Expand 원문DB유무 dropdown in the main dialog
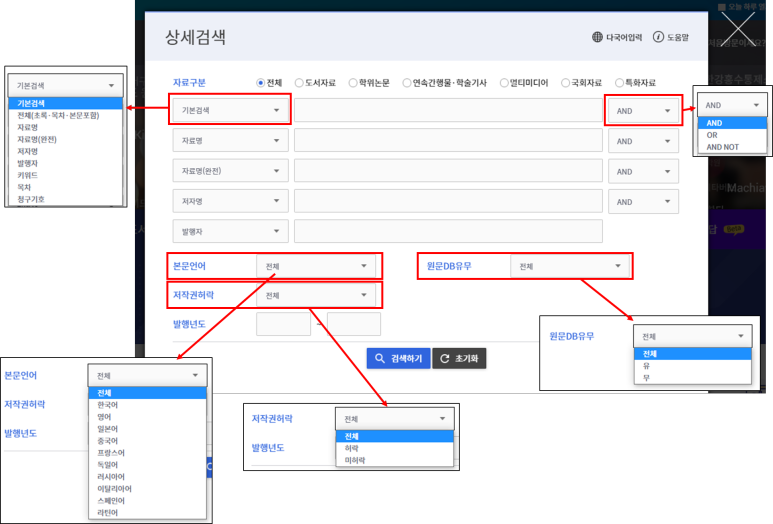Screen dimensions: 773x524 pos(570,266)
